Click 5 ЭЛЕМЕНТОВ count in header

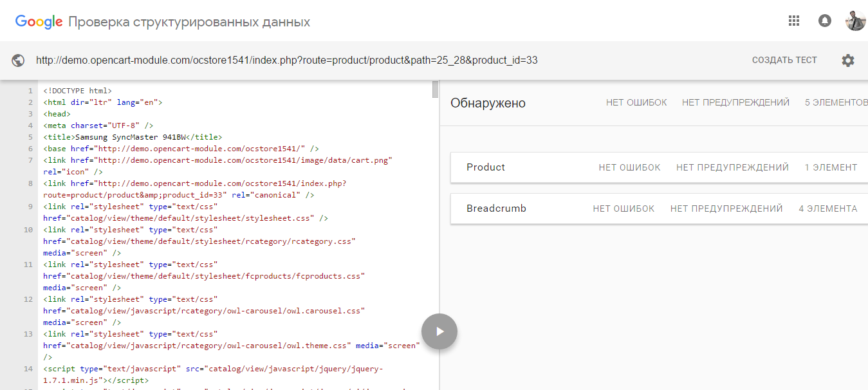836,102
